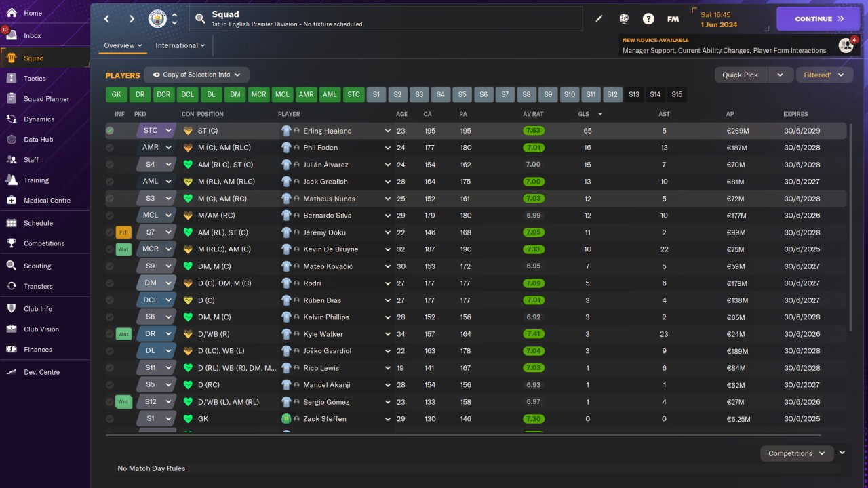Navigate back with the left arrow

pos(107,19)
